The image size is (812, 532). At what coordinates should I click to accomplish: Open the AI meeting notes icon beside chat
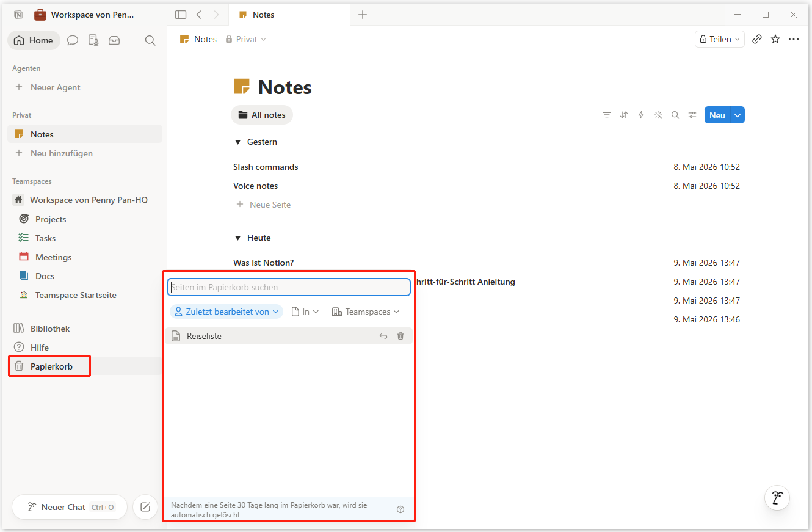click(93, 40)
